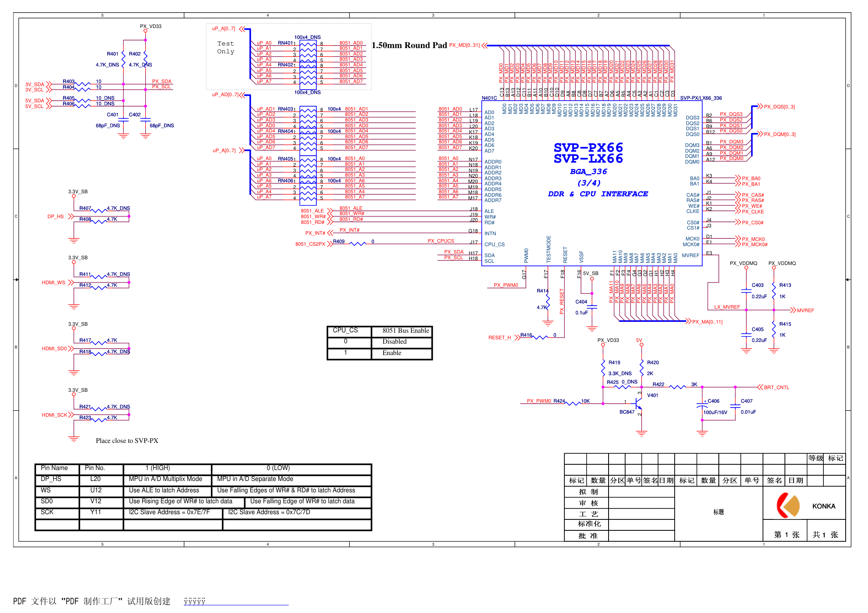Viewport: 868px width, 613px height.
Task: Click the BGA_336 package label
Action: click(588, 171)
